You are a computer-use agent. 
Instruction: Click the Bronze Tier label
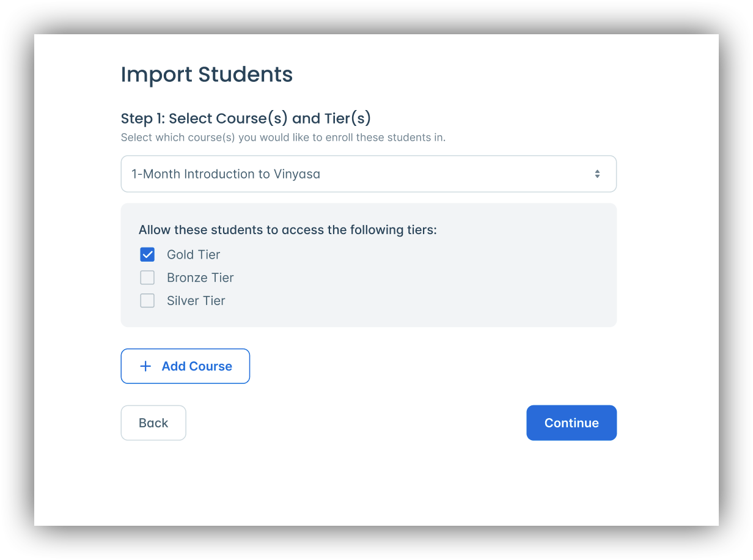(200, 278)
